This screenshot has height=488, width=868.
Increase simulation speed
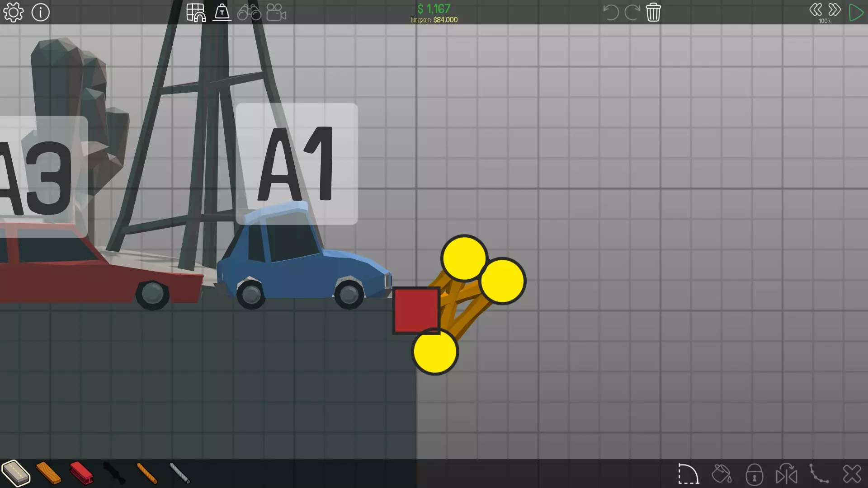835,10
